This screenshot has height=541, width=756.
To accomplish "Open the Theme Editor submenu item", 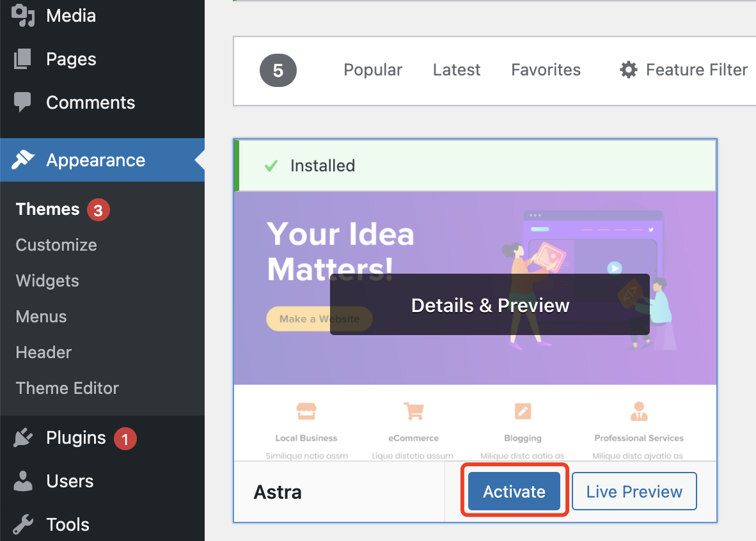I will [x=67, y=388].
